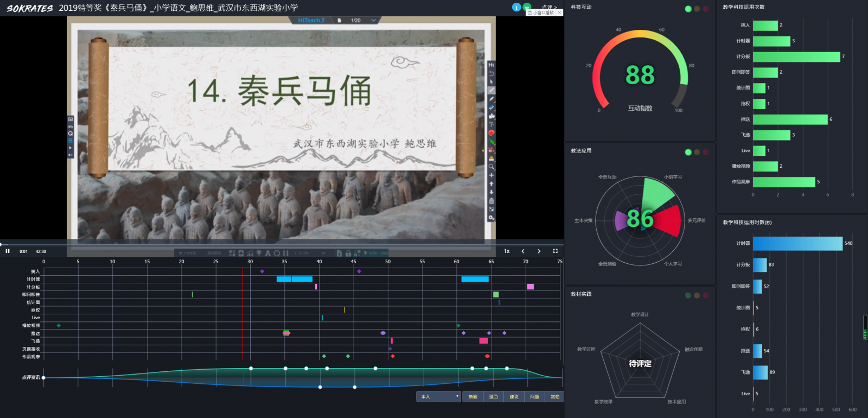Click the green link icon
868x418 pixels.
[527, 7]
